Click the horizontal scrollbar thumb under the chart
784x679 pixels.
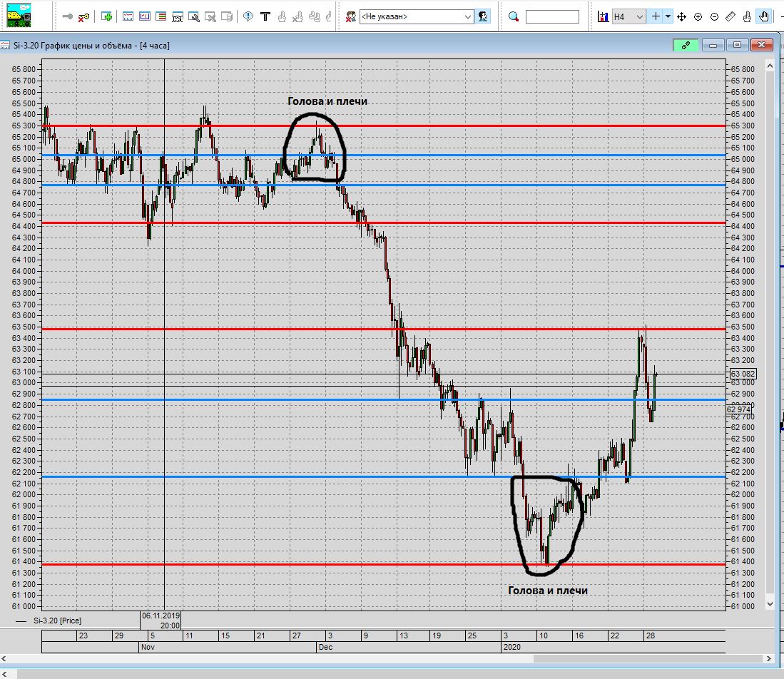(648, 659)
